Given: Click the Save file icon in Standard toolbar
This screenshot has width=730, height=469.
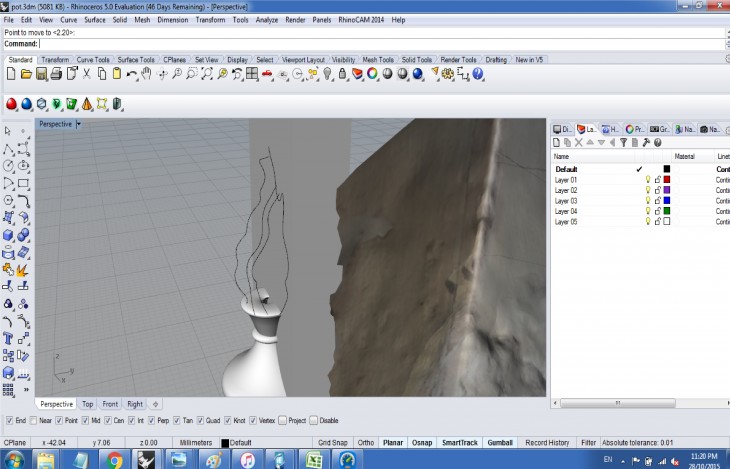Looking at the screenshot, I should 41,73.
